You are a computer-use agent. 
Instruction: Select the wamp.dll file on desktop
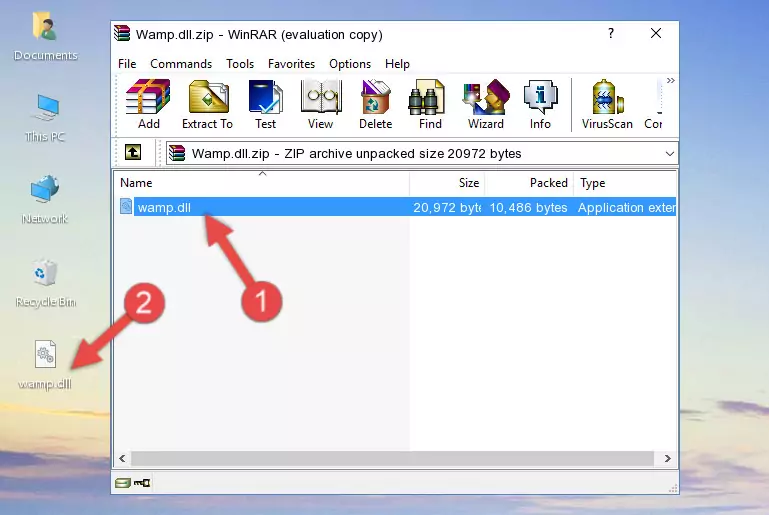[x=45, y=365]
